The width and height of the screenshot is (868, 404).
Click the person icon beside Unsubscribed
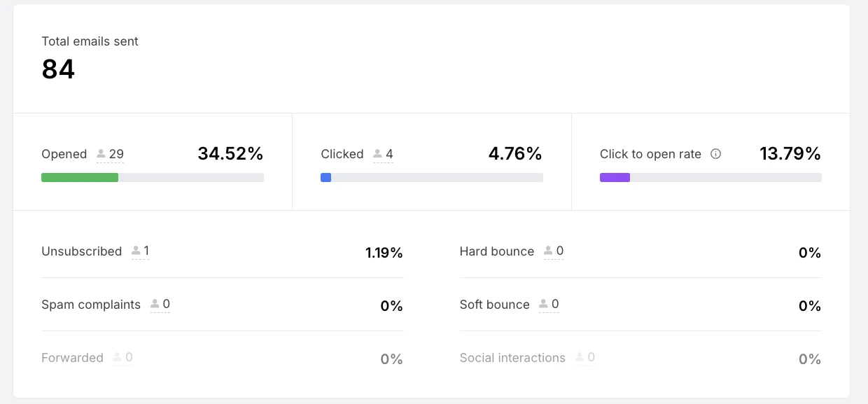coord(136,251)
